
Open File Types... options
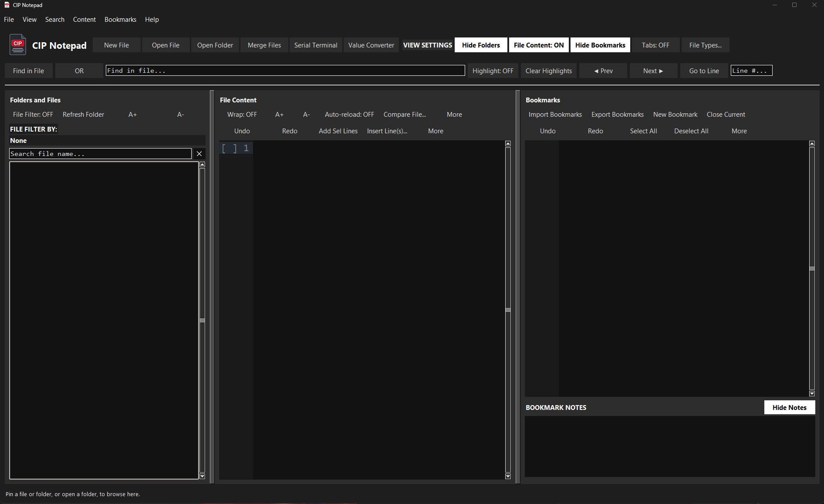tap(706, 45)
